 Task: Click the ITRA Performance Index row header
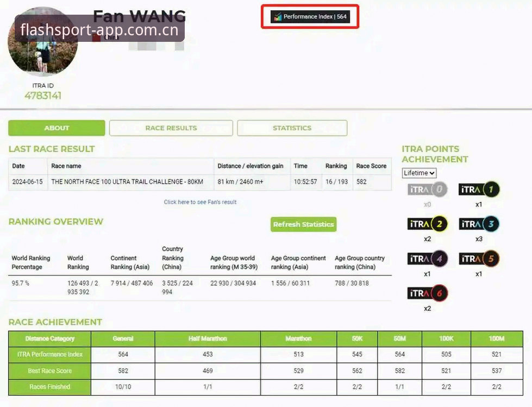[50, 354]
